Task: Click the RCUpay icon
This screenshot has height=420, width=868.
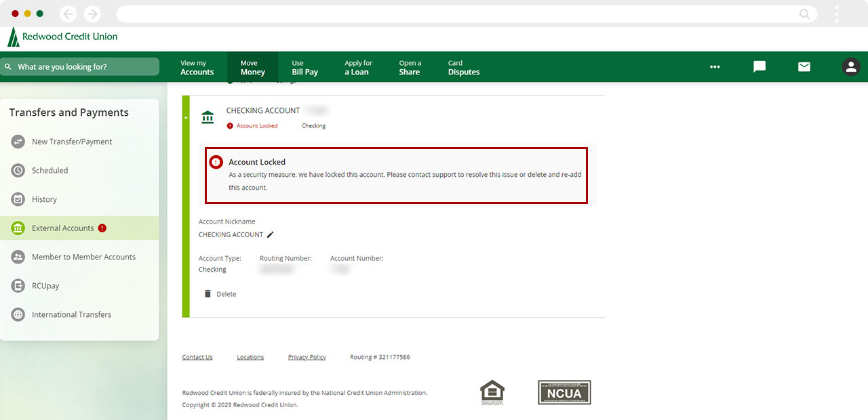Action: coord(18,286)
